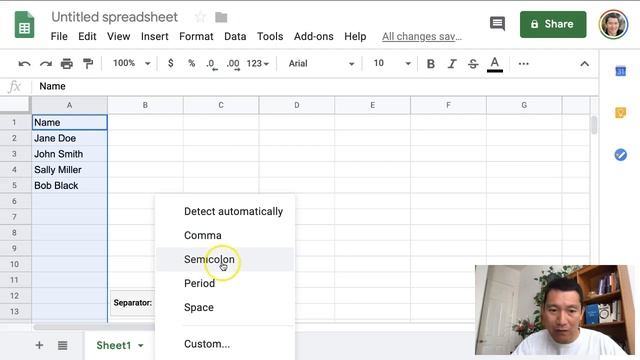
Task: Select the Paint format roller icon
Action: [88, 64]
